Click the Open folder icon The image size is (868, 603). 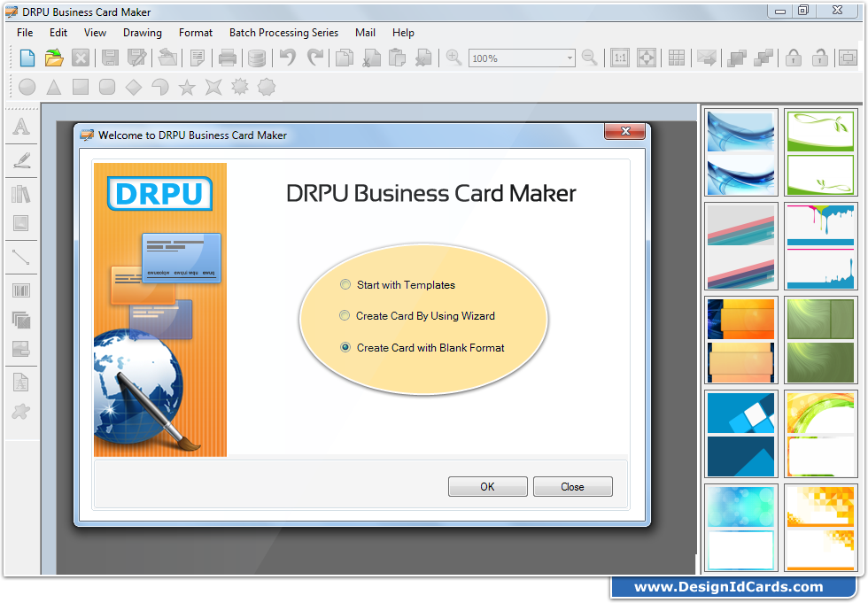[x=54, y=58]
